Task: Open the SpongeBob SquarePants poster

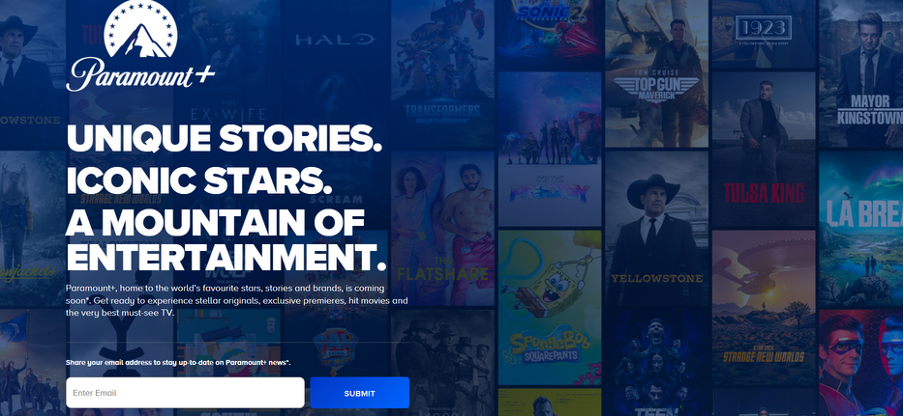Action: coord(549,308)
